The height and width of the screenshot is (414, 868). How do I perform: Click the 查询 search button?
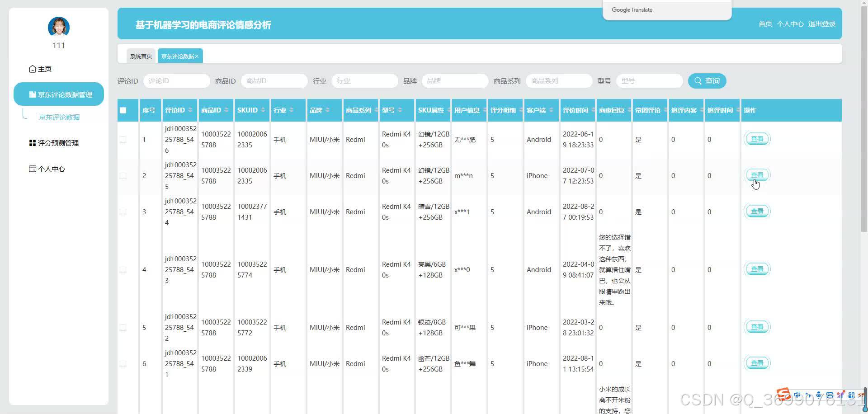point(707,81)
